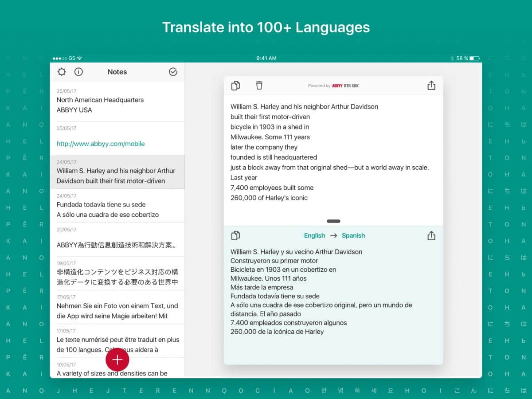Tap the info circle icon
Image resolution: width=532 pixels, height=399 pixels.
(x=78, y=72)
